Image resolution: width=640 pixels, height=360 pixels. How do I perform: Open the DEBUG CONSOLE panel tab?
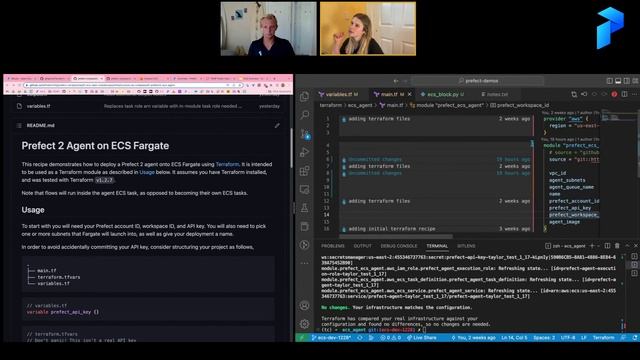point(399,246)
